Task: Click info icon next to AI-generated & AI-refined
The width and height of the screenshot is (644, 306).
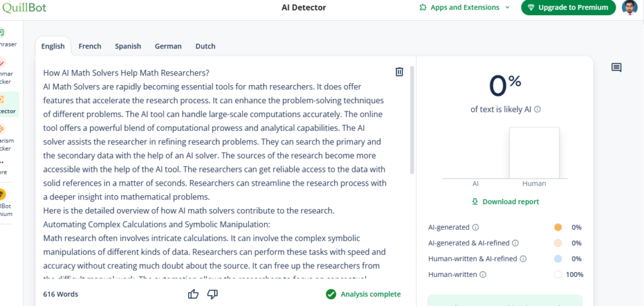Action: point(516,243)
